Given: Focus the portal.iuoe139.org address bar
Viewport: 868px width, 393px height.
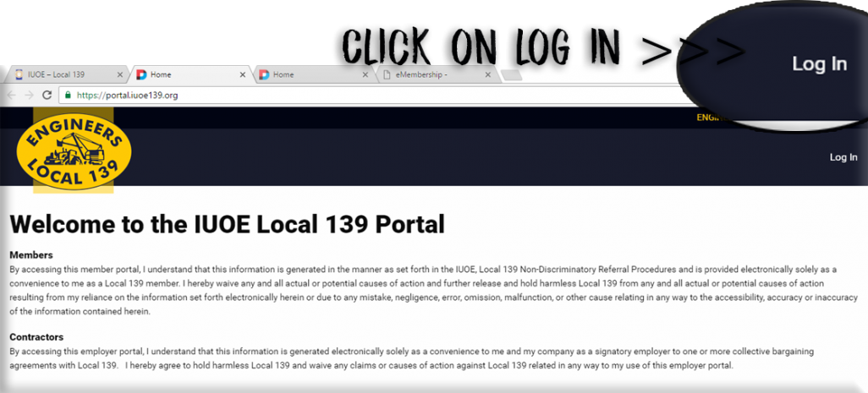Looking at the screenshot, I should pos(338,96).
